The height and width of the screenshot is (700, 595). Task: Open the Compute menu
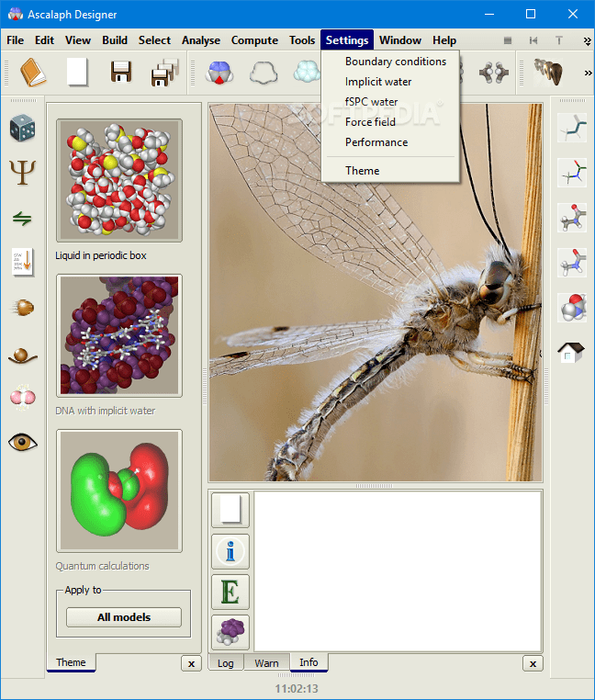(x=254, y=40)
